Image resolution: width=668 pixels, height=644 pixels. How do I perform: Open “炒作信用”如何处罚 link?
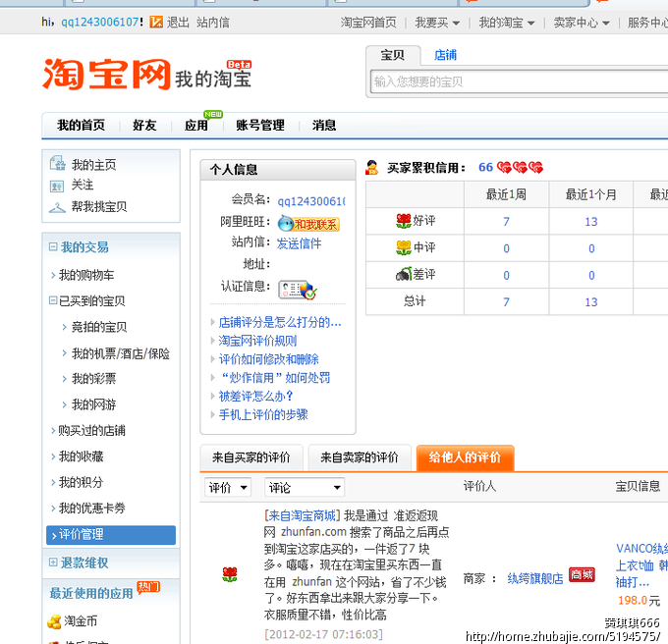(x=275, y=378)
